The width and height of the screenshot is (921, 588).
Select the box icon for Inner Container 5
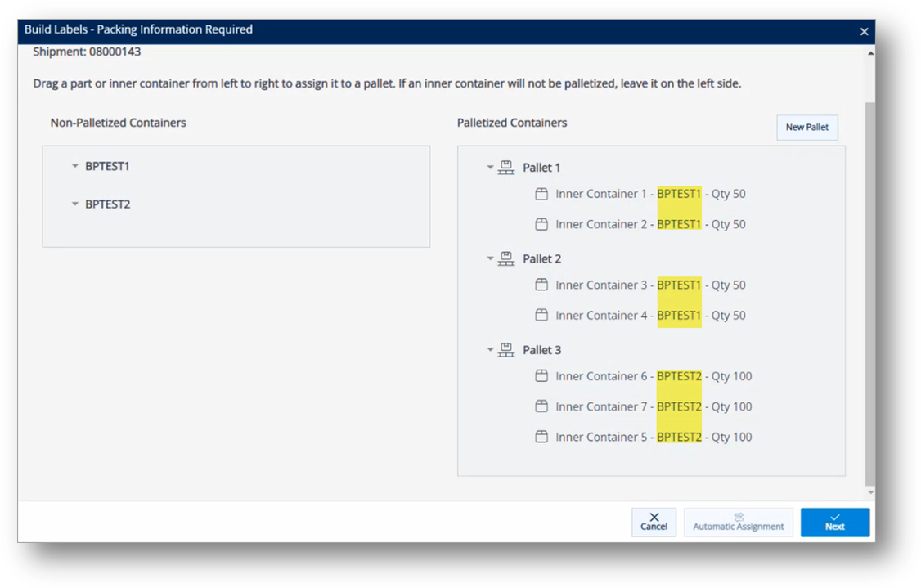[x=541, y=437]
